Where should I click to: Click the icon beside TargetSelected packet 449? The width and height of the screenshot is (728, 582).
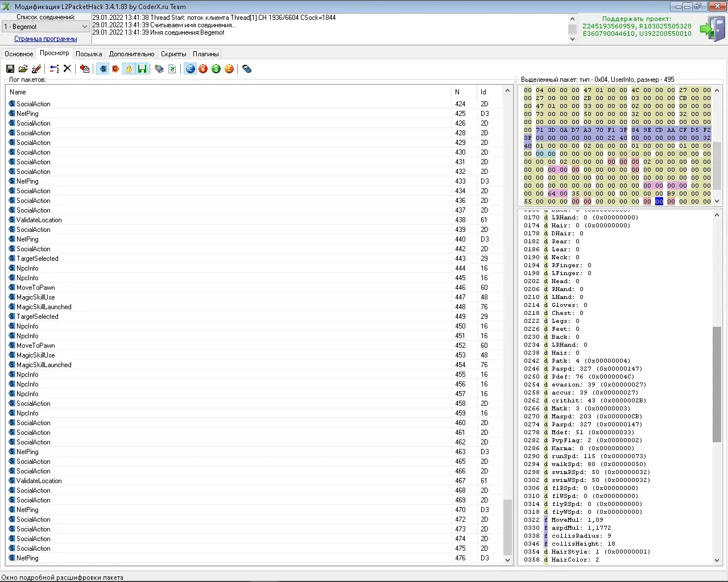pos(12,317)
